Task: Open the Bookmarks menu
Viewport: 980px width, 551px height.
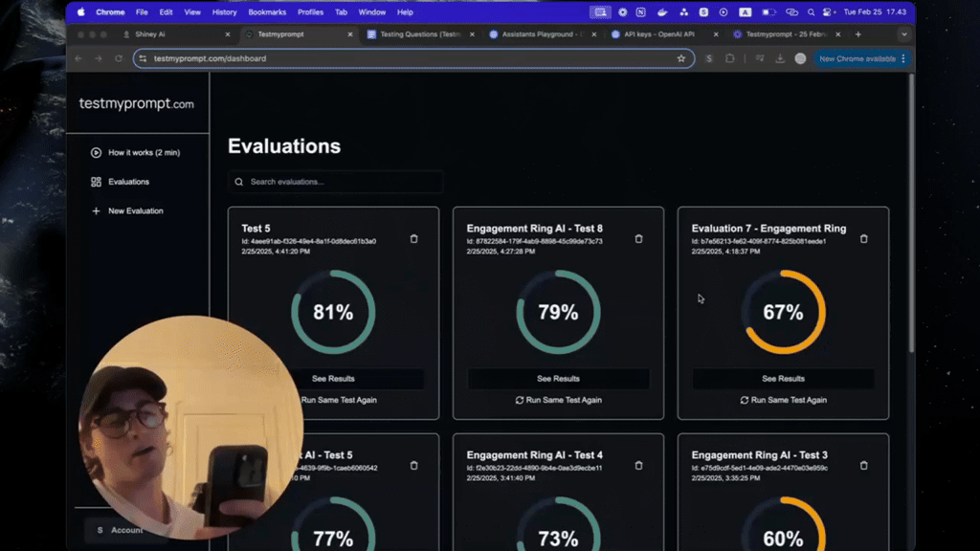Action: pos(267,11)
